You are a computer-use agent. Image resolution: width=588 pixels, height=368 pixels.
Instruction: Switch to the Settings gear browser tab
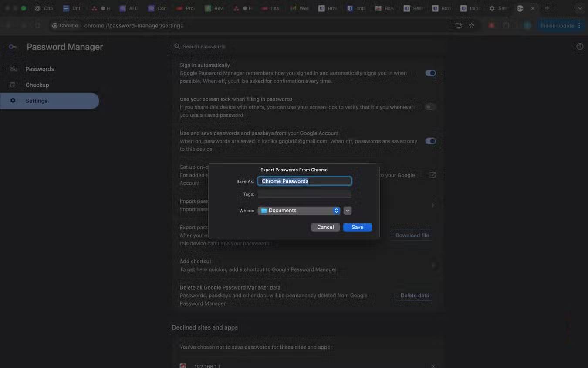click(x=499, y=8)
